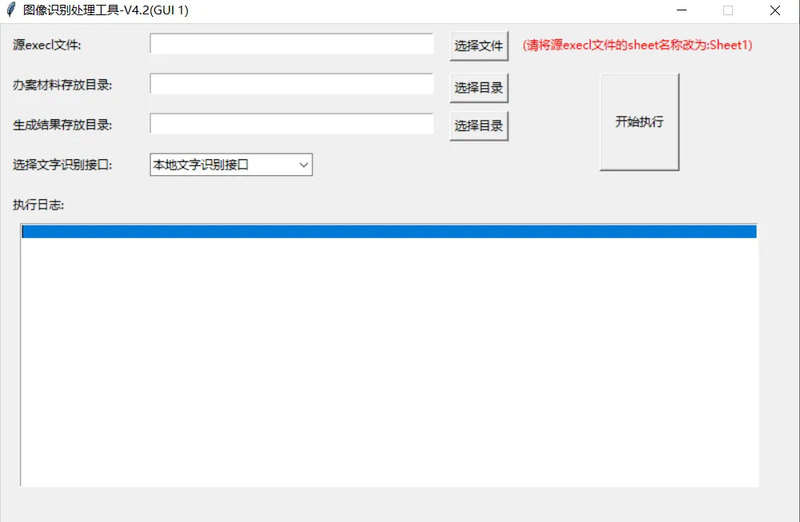Click the 选择文件 button
This screenshot has width=800, height=522.
pyautogui.click(x=479, y=46)
